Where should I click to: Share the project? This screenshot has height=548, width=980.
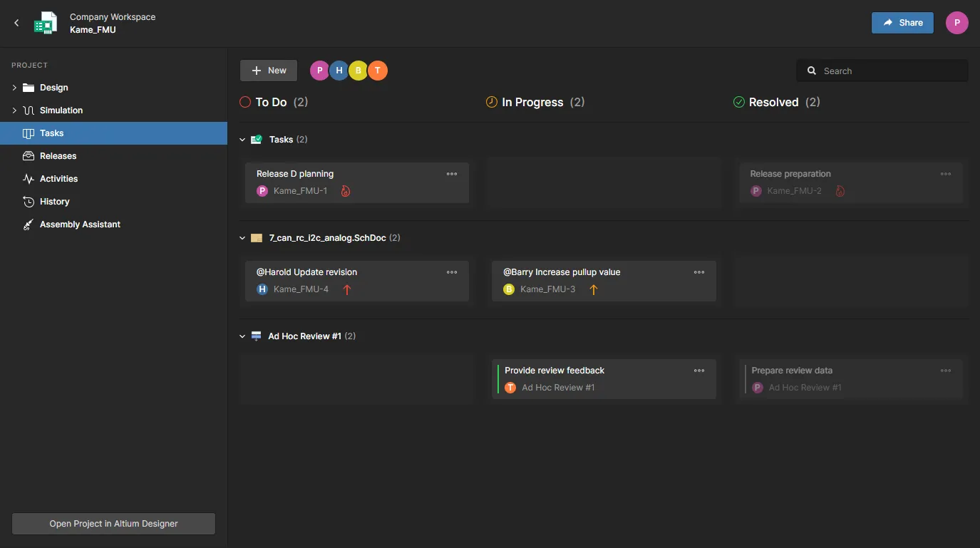point(902,23)
